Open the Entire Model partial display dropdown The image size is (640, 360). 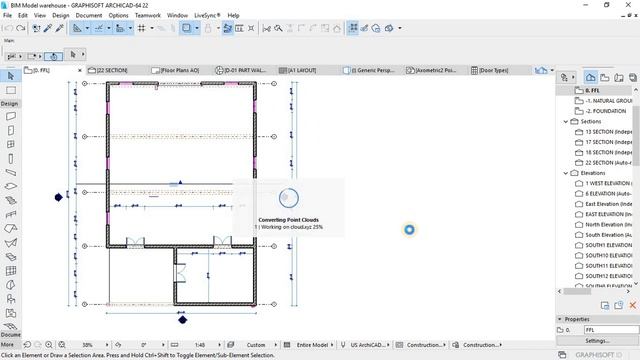pyautogui.click(x=332, y=345)
